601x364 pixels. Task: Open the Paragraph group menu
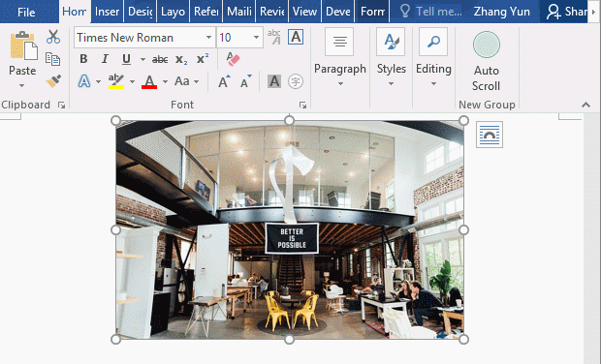coord(340,57)
